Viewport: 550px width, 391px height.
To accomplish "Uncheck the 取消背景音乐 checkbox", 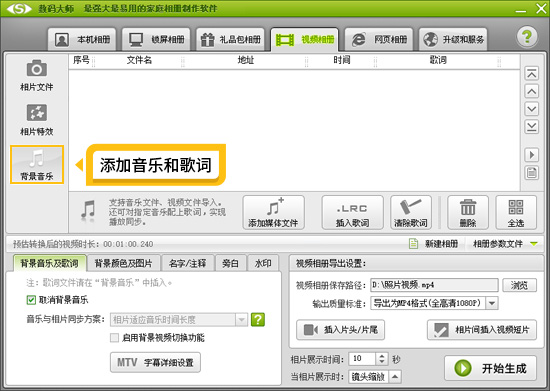I will coord(31,300).
